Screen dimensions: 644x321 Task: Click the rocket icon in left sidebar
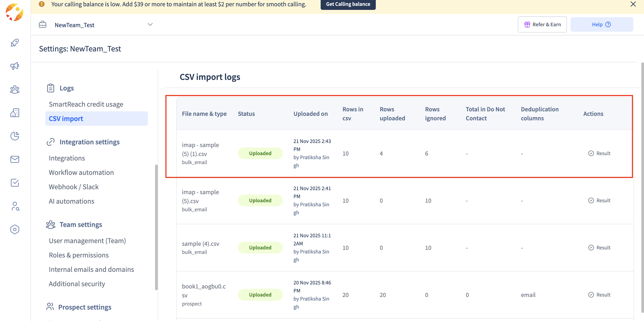point(15,43)
